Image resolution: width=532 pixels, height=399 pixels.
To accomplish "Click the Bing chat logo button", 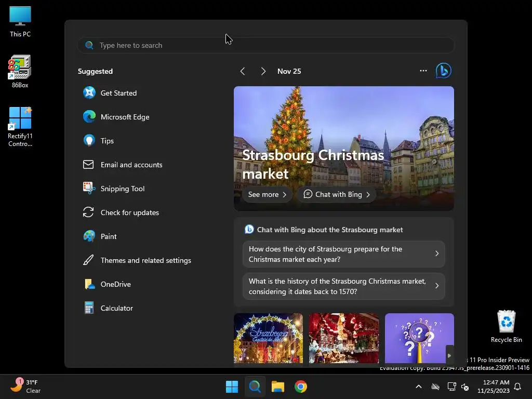I will tap(444, 71).
